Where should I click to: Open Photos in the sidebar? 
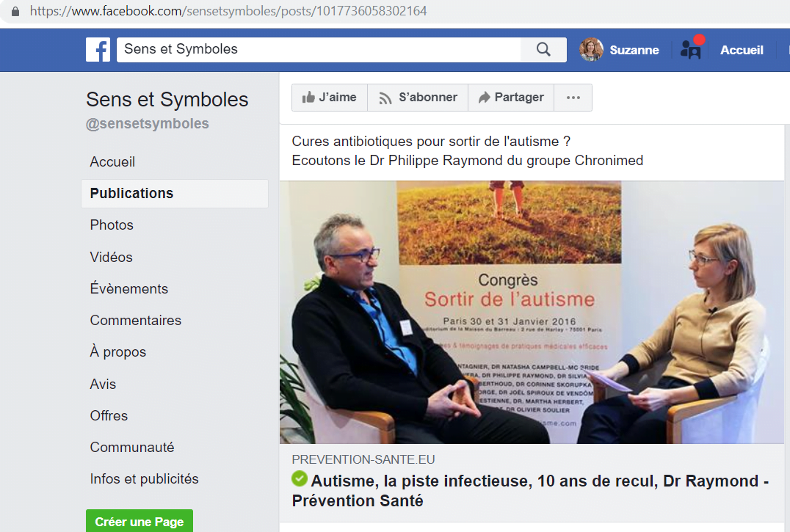tap(112, 225)
